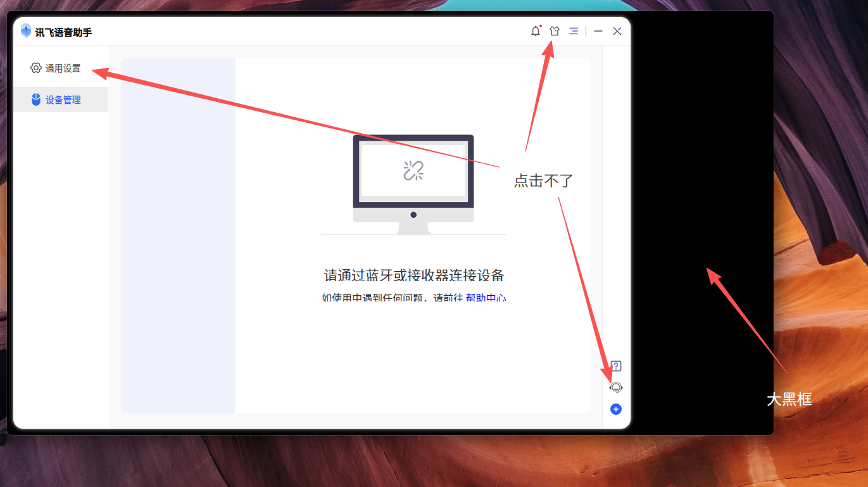Close the 讯飞语音助手 window
The image size is (868, 487).
coord(617,31)
